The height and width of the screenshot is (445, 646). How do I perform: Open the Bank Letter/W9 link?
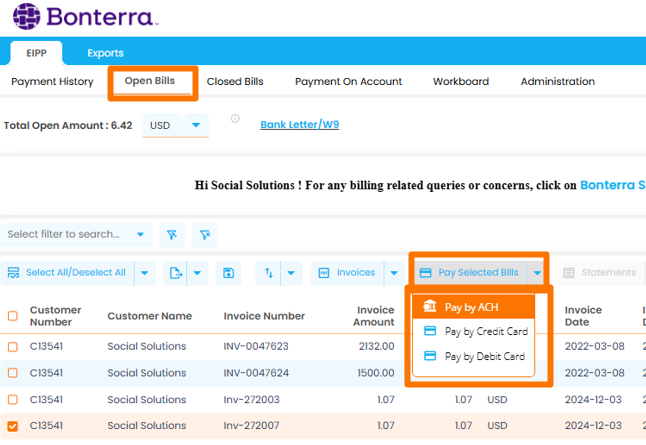pyautogui.click(x=300, y=124)
